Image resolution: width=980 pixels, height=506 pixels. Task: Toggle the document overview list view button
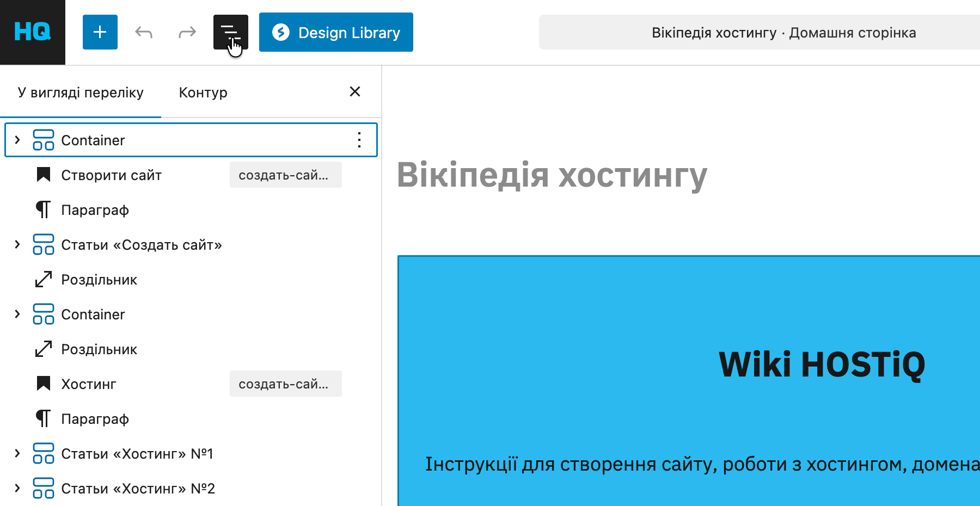pyautogui.click(x=231, y=32)
